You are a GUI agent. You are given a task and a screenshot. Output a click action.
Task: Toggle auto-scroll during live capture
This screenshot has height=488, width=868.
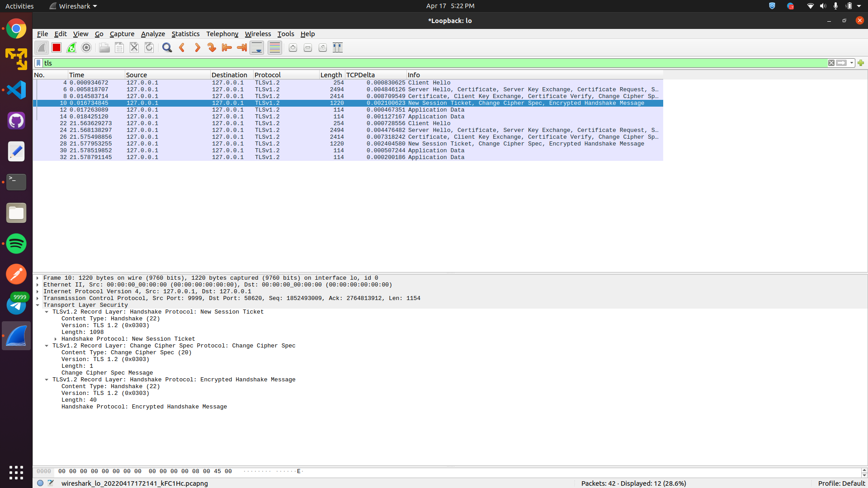pyautogui.click(x=257, y=47)
